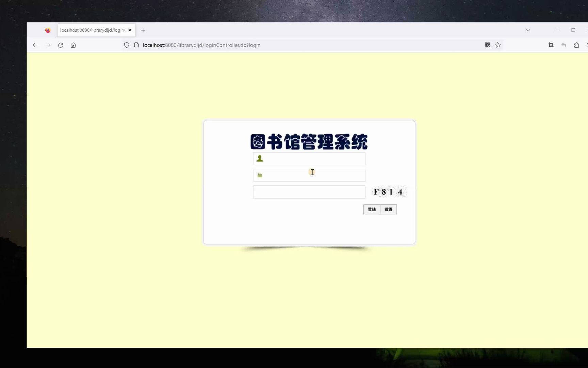
Task: Click the screenshot crop tool icon
Action: coord(551,45)
